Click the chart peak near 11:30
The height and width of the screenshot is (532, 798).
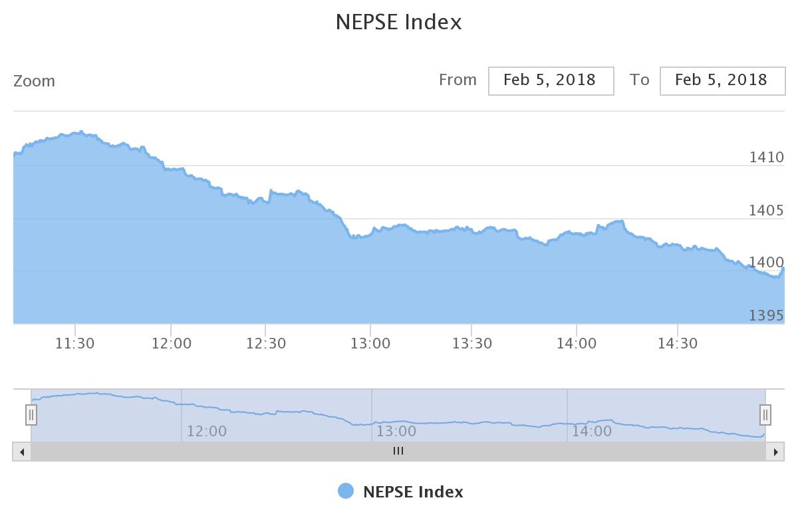point(81,132)
